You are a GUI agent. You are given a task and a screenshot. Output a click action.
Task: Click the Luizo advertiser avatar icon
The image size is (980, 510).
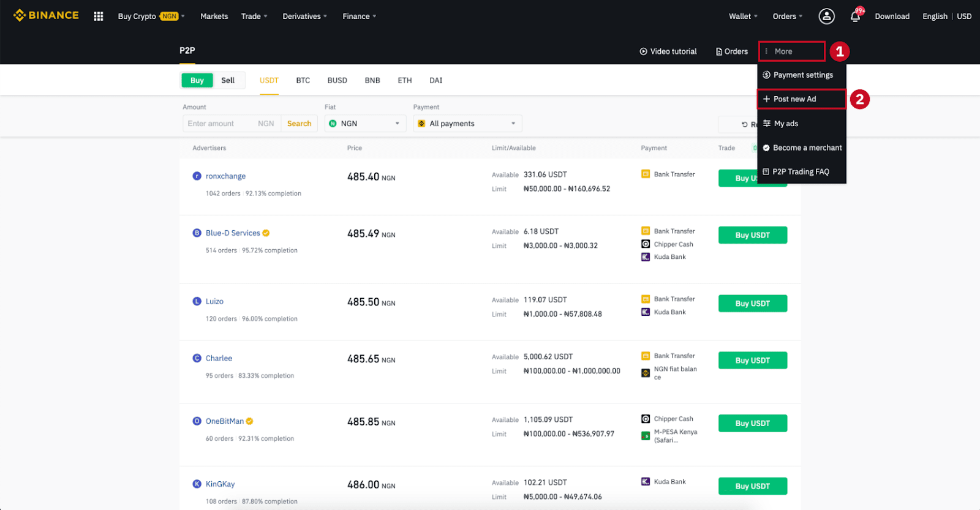(x=197, y=301)
